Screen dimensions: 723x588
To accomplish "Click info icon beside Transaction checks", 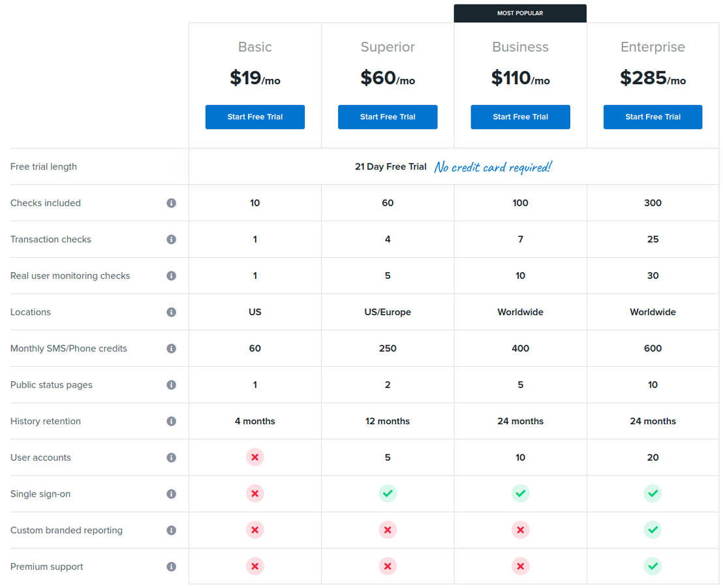I will click(x=171, y=240).
